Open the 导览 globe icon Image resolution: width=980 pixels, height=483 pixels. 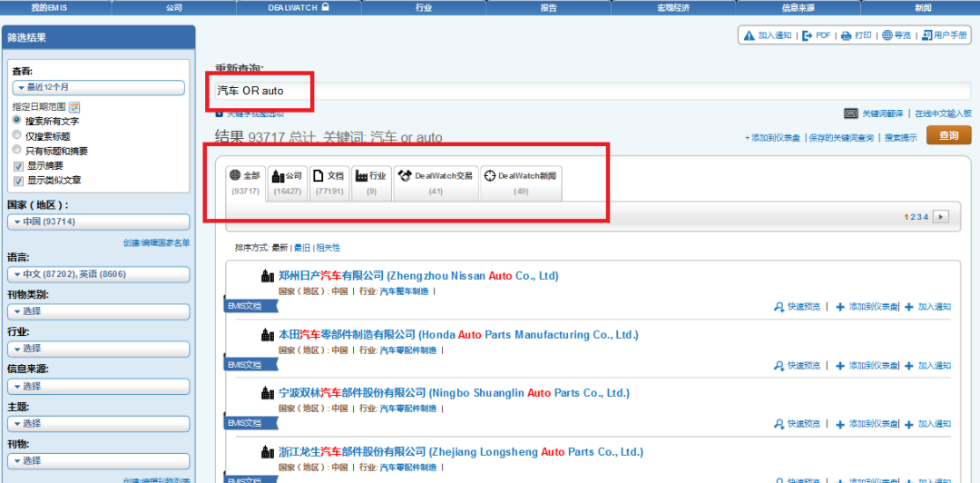(887, 35)
